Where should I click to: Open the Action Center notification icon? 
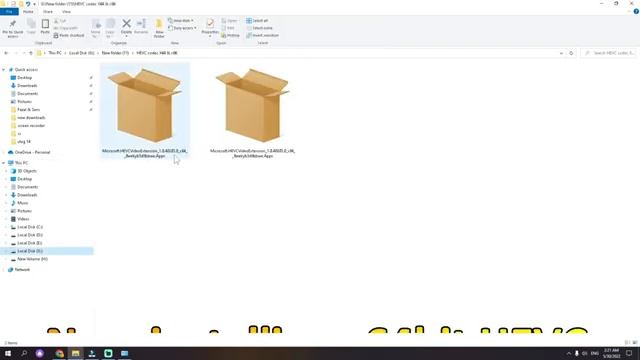[x=629, y=353]
